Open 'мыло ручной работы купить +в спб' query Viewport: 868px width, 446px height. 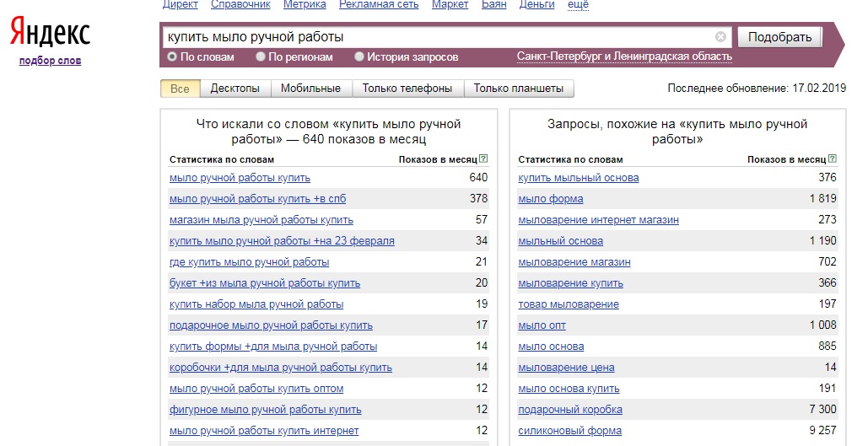tap(257, 199)
